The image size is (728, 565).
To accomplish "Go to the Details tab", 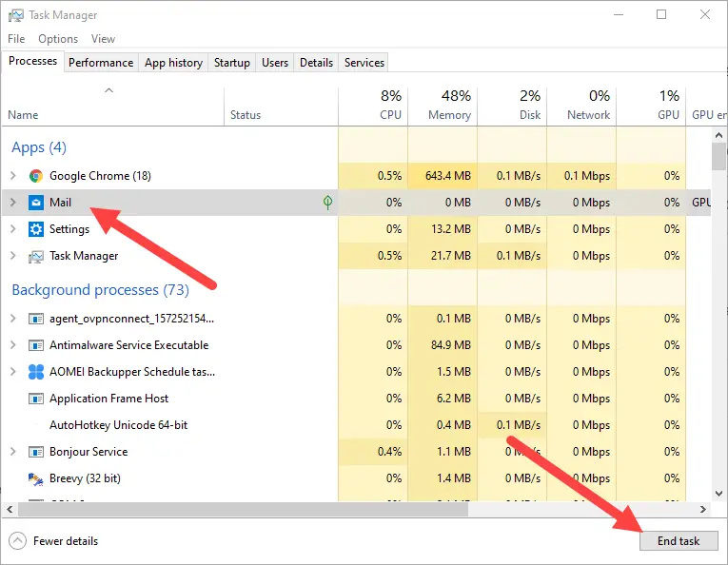I will (x=316, y=63).
